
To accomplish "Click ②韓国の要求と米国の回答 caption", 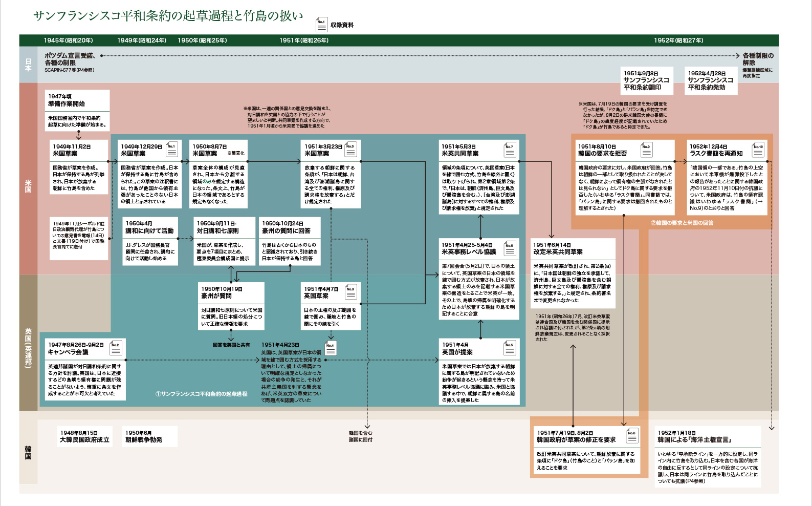I will click(x=682, y=223).
